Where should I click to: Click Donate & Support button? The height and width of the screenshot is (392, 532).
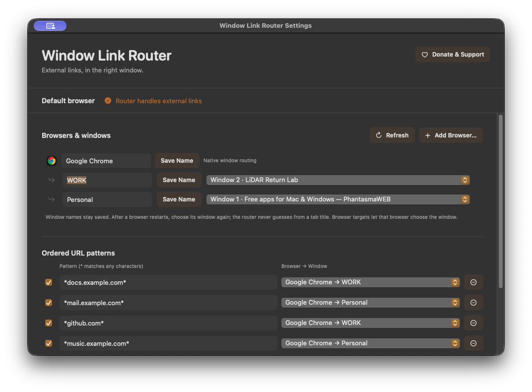click(453, 55)
